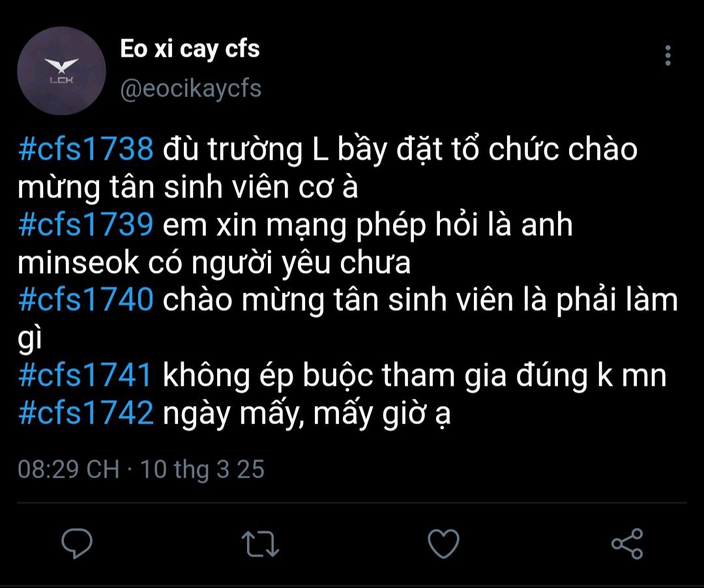Open hashtag #cfs1739

pyautogui.click(x=86, y=224)
